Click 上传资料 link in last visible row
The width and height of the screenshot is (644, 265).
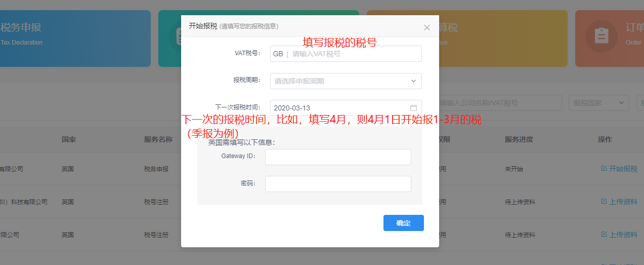619,235
